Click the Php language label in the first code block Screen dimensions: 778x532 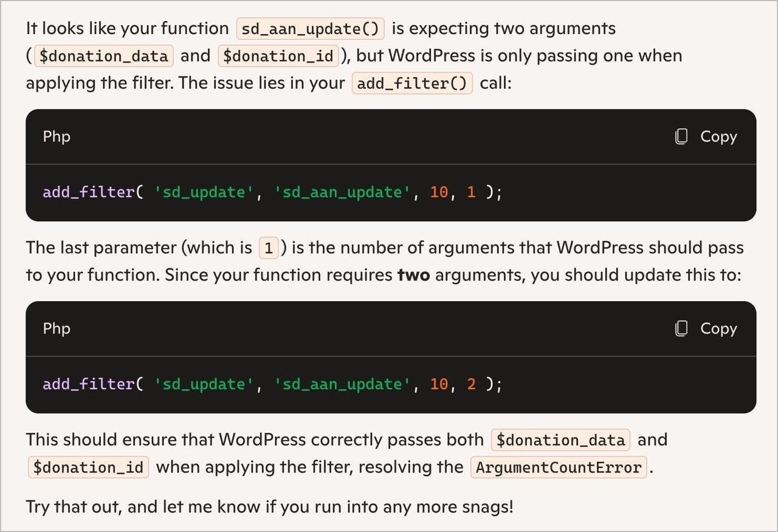57,137
